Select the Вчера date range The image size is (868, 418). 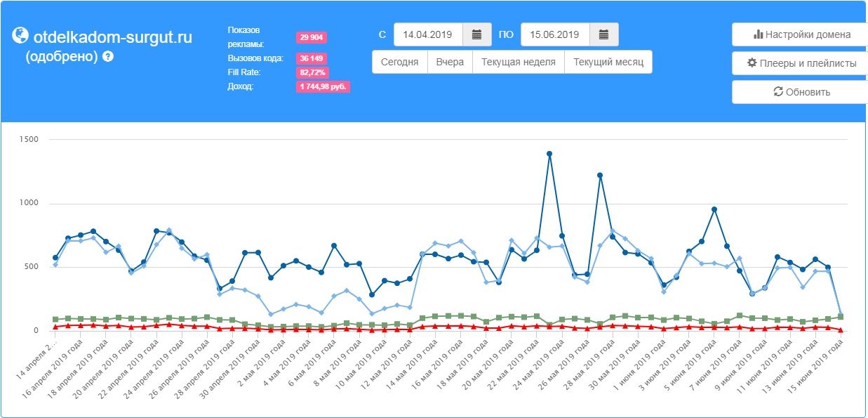(x=450, y=62)
